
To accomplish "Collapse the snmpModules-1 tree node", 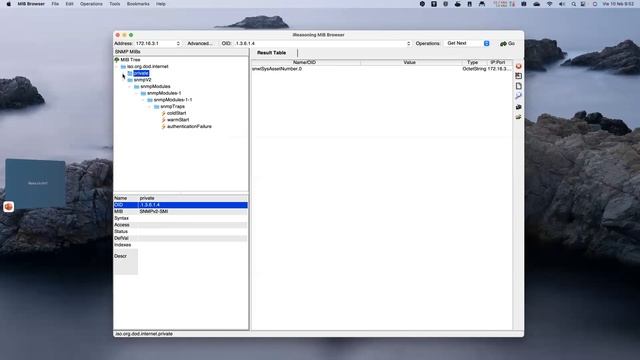I will [x=137, y=93].
